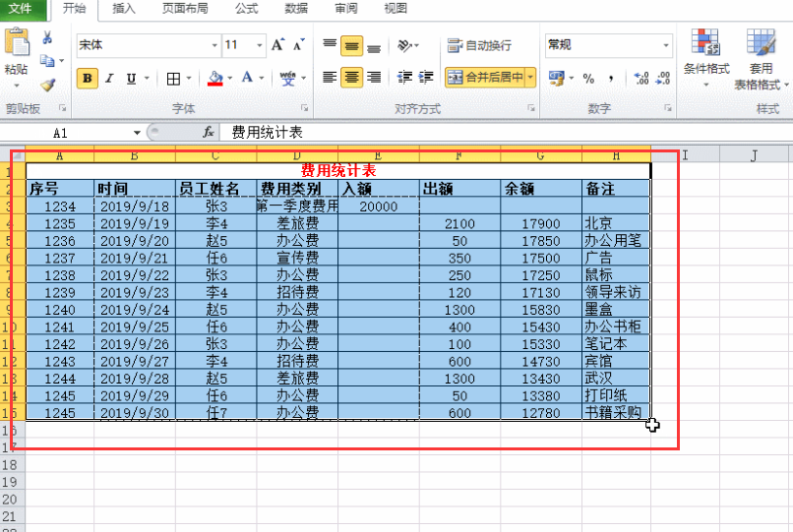This screenshot has height=532, width=793.
Task: Click the borders grid icon
Action: tap(173, 79)
